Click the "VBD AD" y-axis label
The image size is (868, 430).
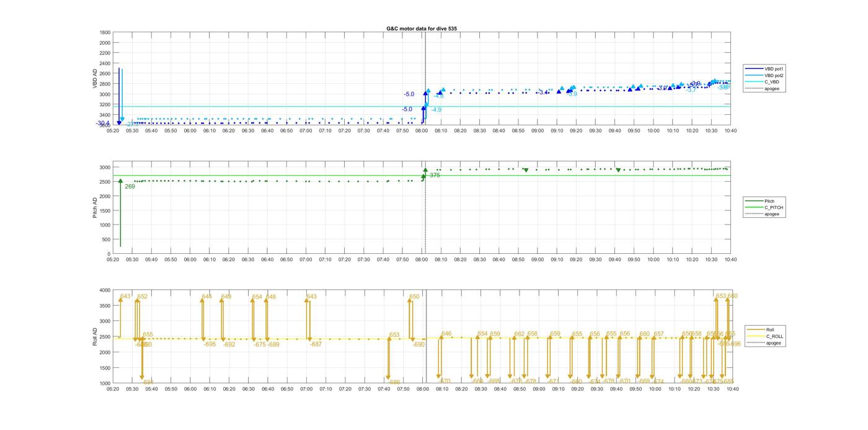tap(95, 79)
